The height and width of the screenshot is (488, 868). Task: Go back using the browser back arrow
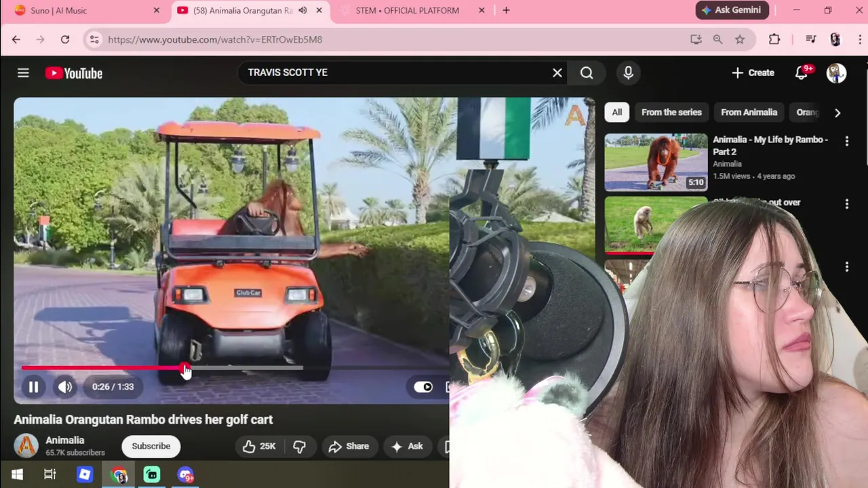[x=16, y=39]
